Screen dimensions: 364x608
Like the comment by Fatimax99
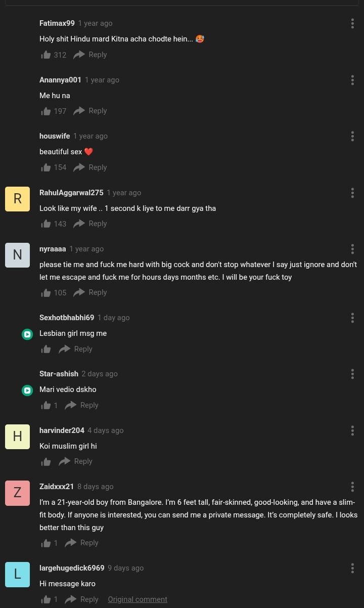click(x=46, y=55)
